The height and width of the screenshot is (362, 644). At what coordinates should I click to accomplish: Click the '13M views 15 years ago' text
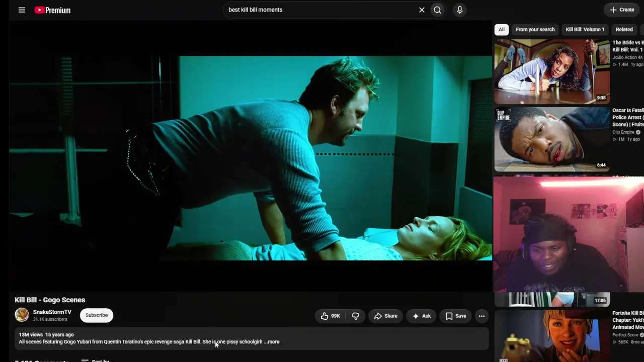click(46, 334)
